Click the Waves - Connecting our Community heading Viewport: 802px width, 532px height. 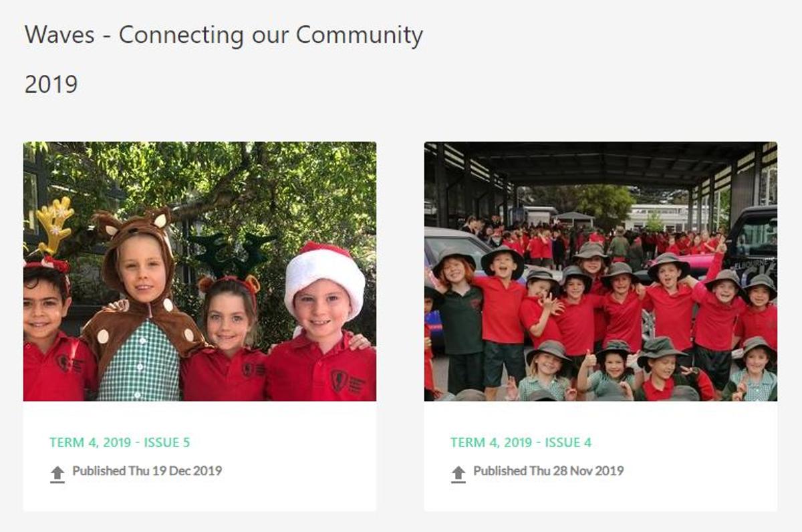224,35
